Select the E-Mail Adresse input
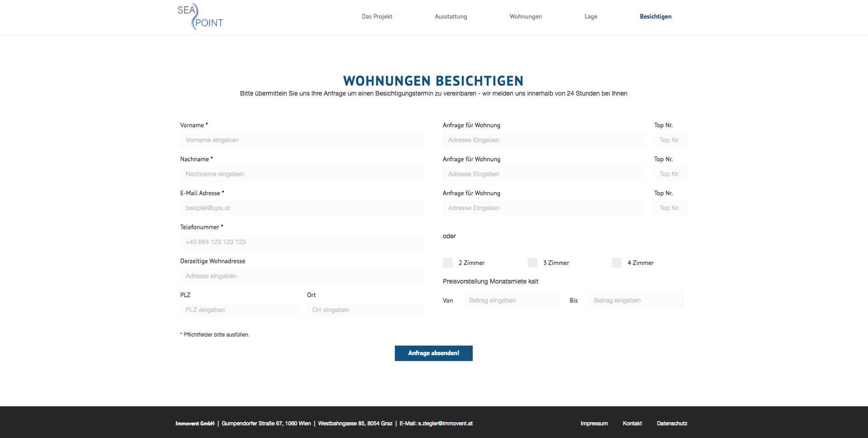Image resolution: width=868 pixels, height=438 pixels. (302, 208)
